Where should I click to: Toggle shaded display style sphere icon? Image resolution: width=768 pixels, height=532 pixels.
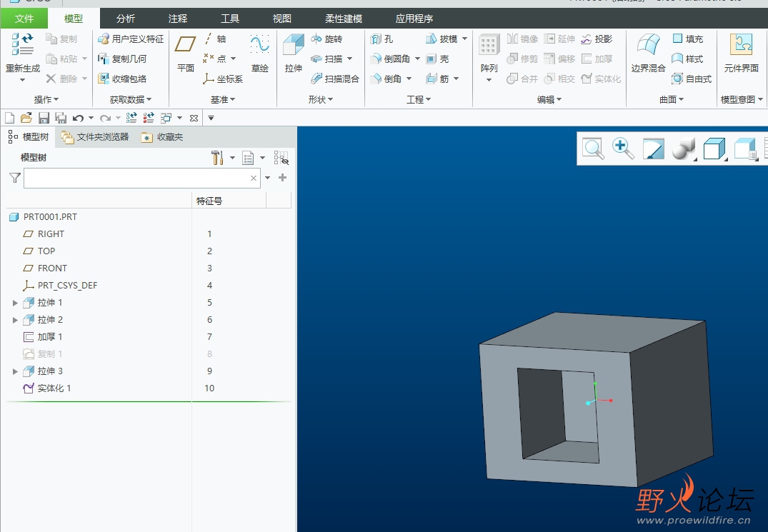(x=683, y=149)
